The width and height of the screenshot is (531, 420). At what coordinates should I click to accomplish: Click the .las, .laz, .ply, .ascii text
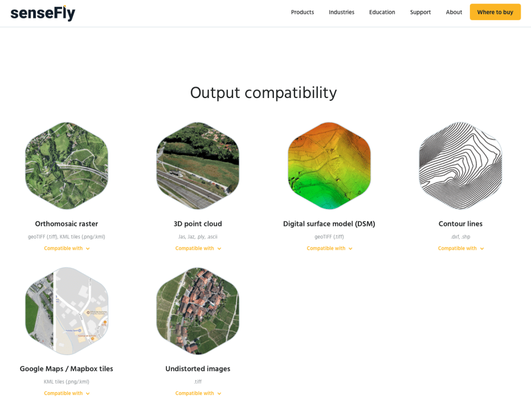point(198,237)
